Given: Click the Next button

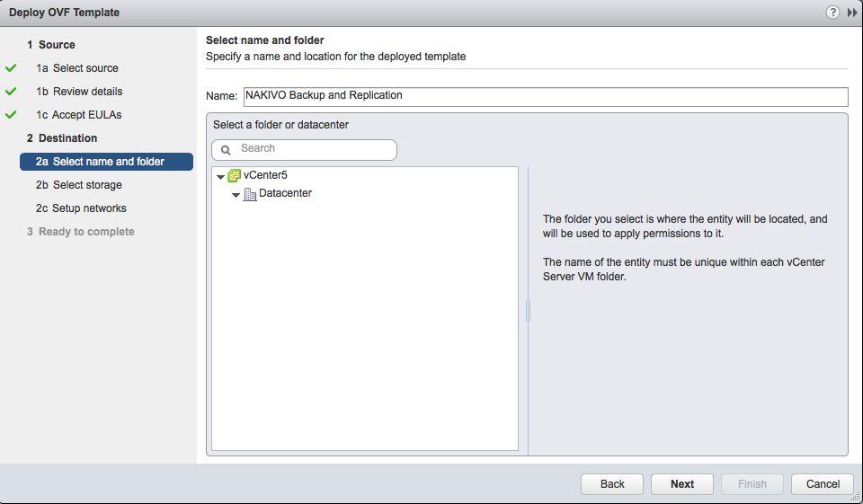Looking at the screenshot, I should tap(682, 484).
